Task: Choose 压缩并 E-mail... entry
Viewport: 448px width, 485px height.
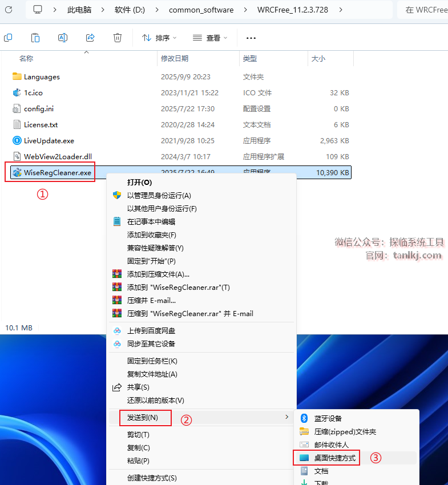Action: pyautogui.click(x=201, y=300)
